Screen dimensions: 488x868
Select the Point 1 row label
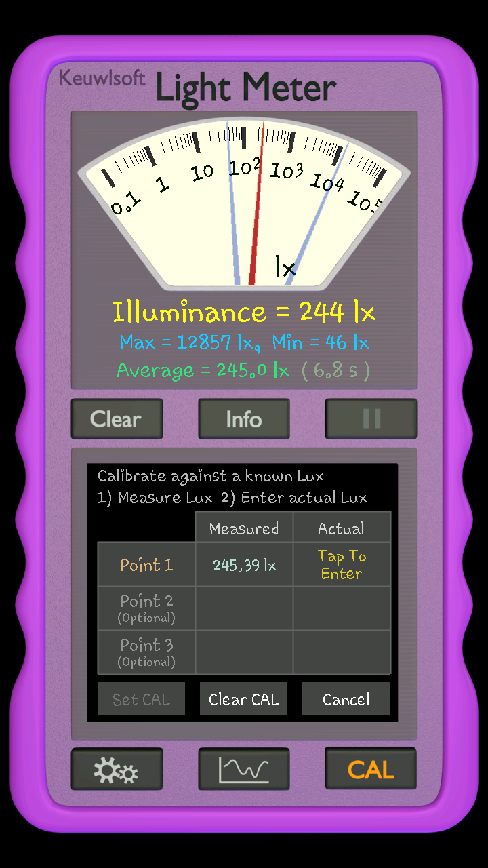click(x=146, y=564)
